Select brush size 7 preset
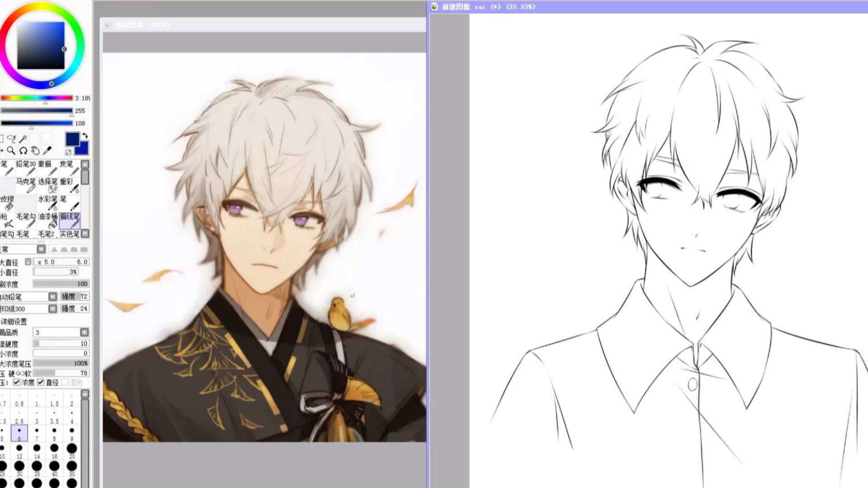Screen dimensions: 868x488 [37, 433]
